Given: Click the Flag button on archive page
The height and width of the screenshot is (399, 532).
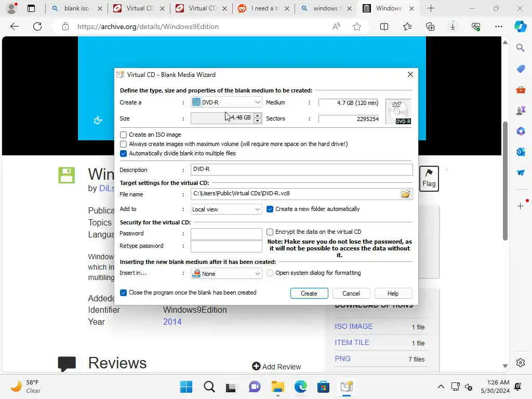Looking at the screenshot, I should tap(429, 179).
